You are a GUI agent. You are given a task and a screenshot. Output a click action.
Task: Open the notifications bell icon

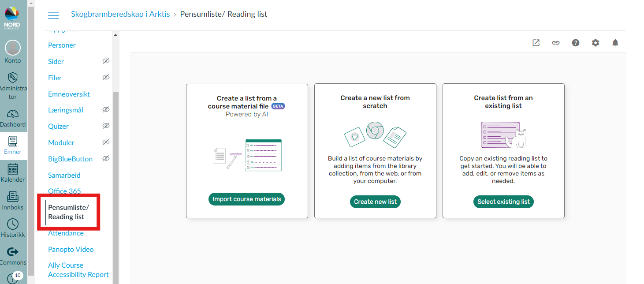tap(615, 43)
